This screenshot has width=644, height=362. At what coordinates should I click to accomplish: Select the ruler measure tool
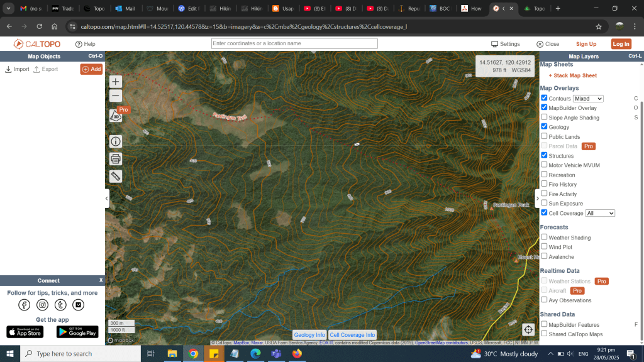click(115, 176)
